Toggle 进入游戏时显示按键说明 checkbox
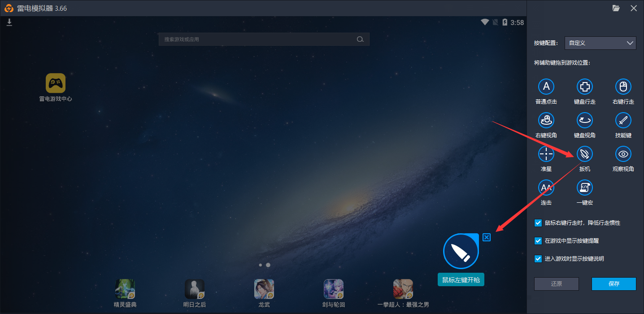The height and width of the screenshot is (314, 644). tap(538, 259)
